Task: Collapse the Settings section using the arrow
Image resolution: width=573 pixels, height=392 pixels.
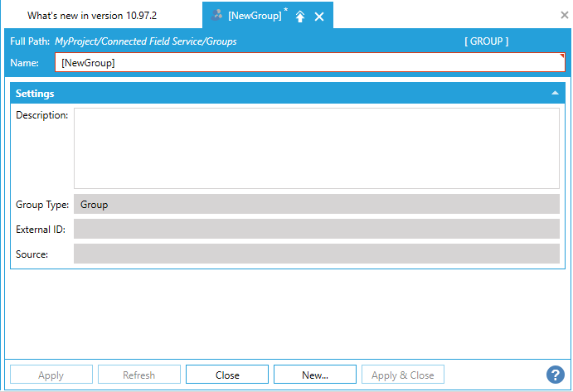Action: pos(555,94)
